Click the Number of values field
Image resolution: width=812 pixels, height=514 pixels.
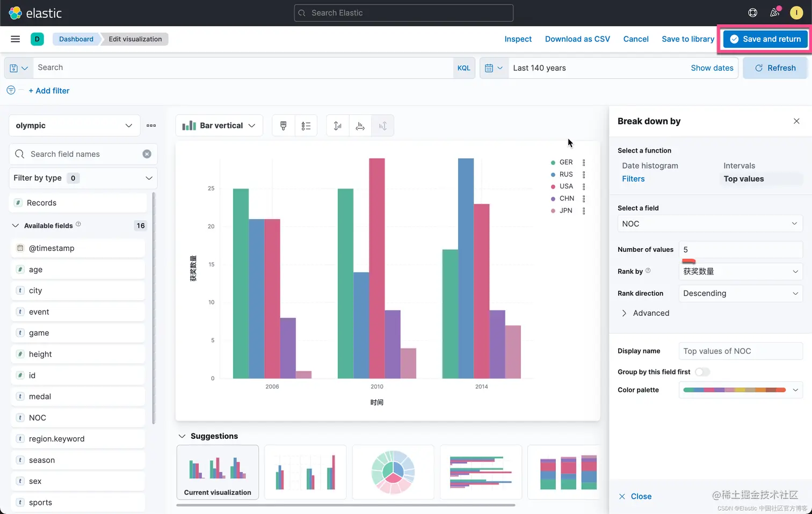741,250
